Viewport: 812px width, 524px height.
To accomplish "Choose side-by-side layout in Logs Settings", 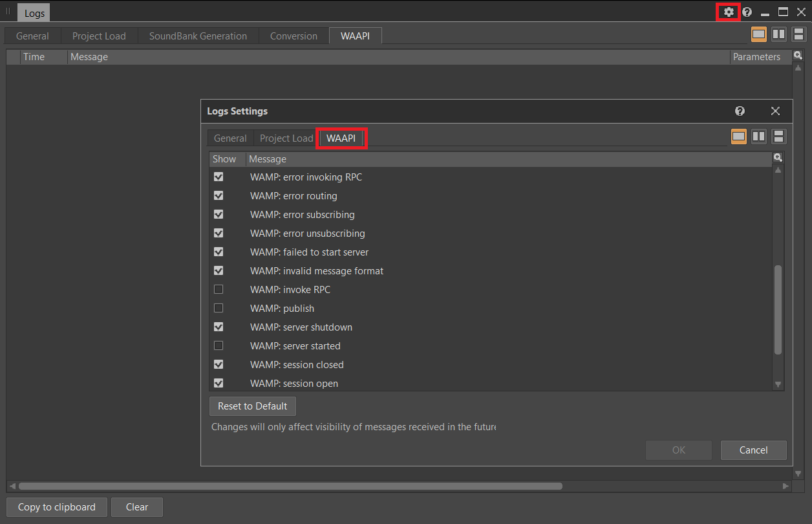I will 759,136.
